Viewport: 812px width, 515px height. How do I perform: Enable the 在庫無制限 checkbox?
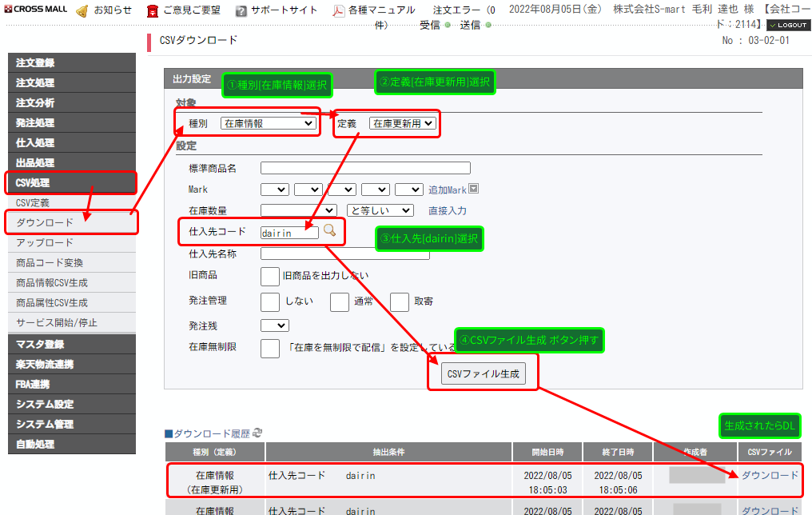tap(270, 348)
